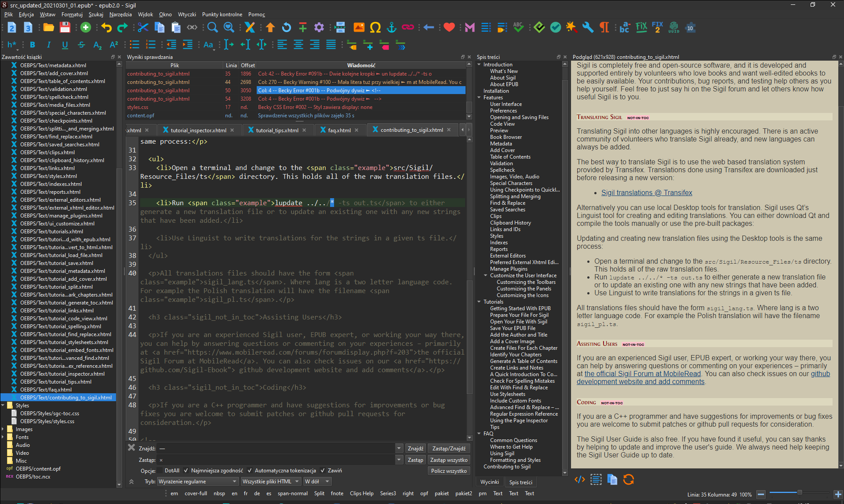The width and height of the screenshot is (844, 504).
Task: Collapse the Tutorials section in Spis treści
Action: [479, 302]
